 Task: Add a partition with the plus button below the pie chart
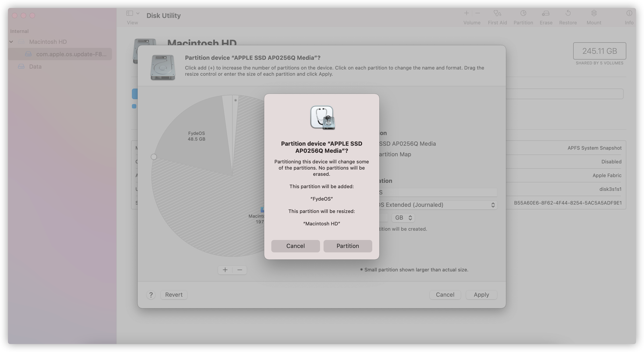coord(225,270)
